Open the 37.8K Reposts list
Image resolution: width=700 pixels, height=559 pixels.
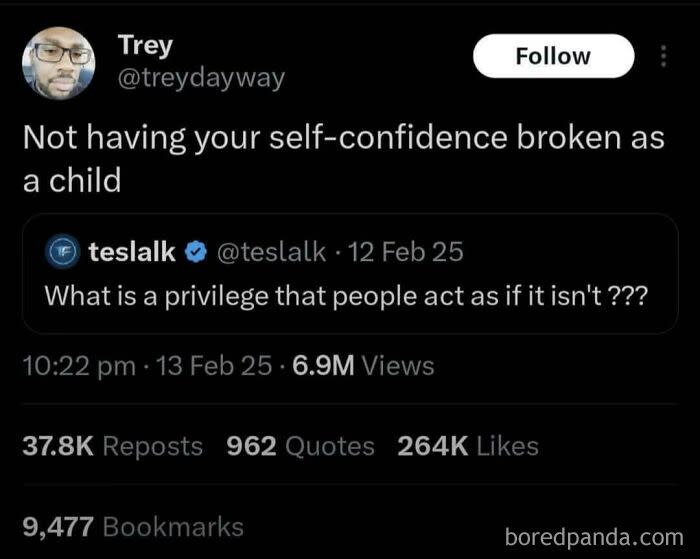[x=112, y=446]
